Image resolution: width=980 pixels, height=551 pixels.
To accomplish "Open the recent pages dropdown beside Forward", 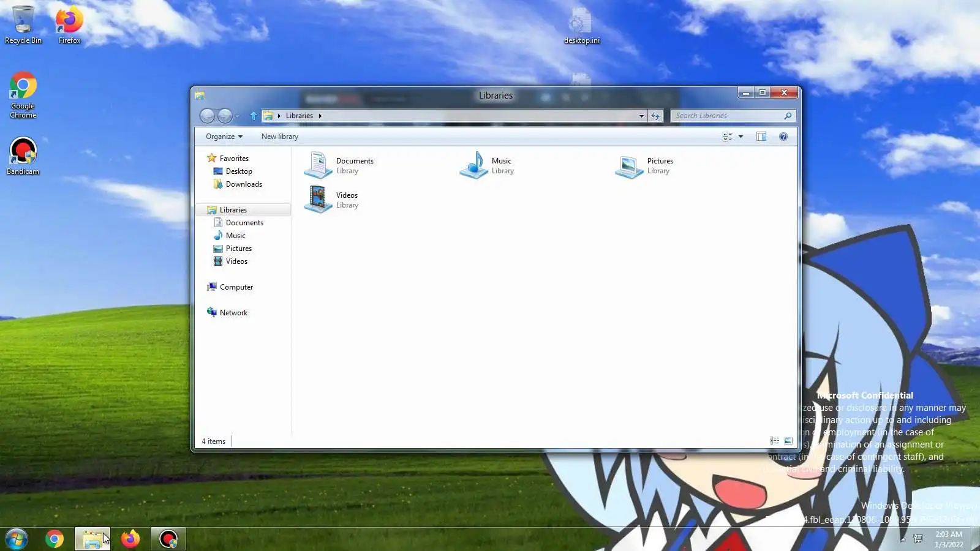I will 238,116.
